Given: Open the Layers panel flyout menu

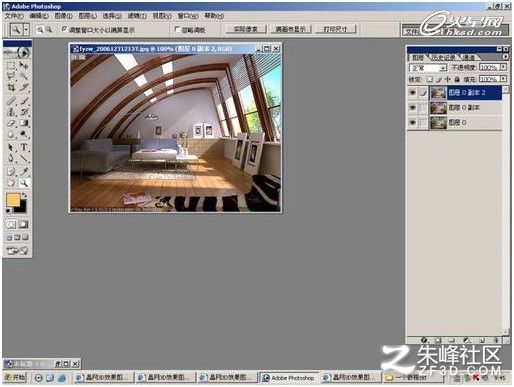Looking at the screenshot, I should pos(505,57).
